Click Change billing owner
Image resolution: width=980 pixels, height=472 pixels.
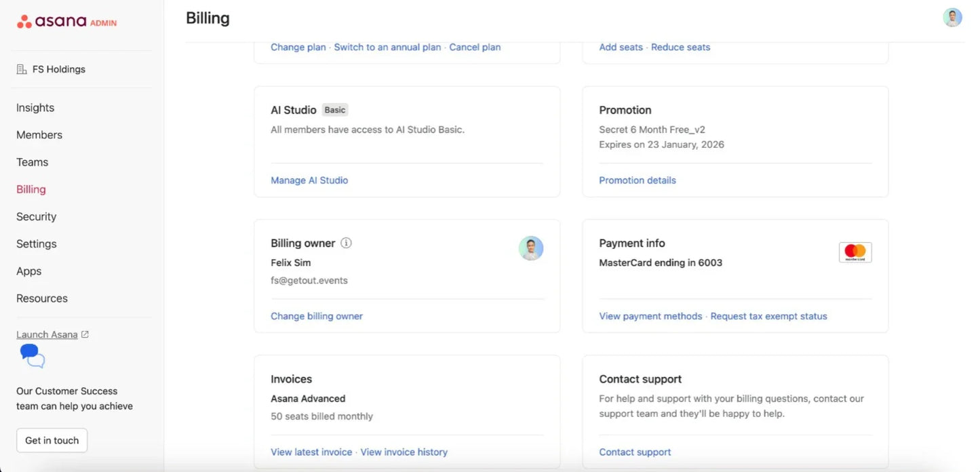click(x=317, y=316)
